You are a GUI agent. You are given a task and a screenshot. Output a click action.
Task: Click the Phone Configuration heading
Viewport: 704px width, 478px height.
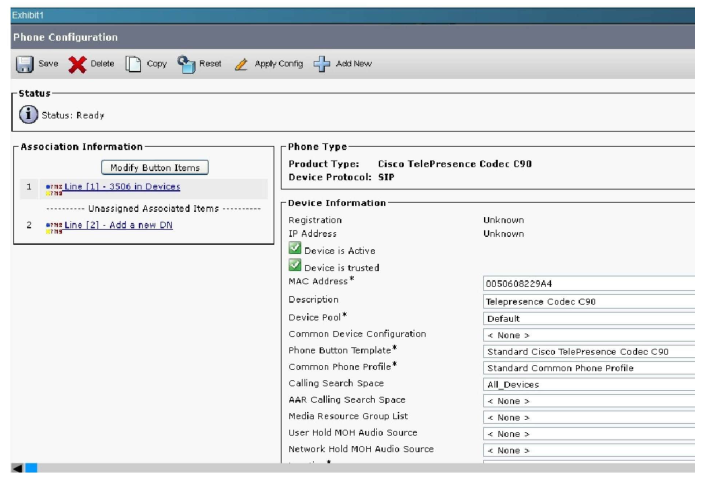[x=66, y=37]
